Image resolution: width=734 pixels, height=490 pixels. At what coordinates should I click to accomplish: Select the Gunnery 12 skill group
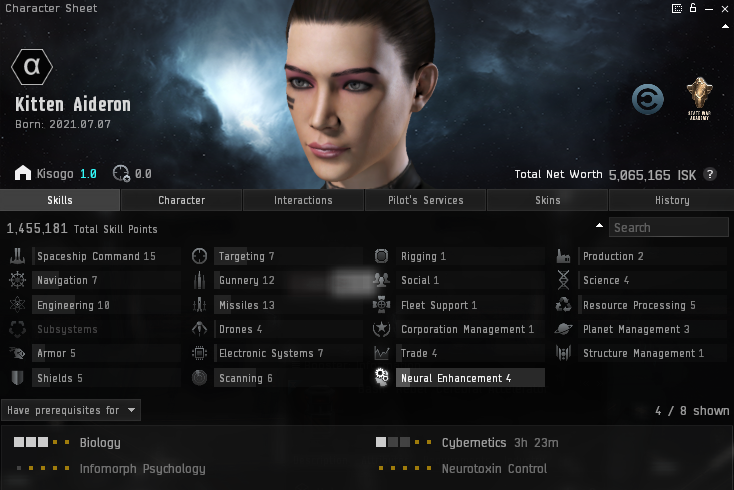pyautogui.click(x=288, y=280)
